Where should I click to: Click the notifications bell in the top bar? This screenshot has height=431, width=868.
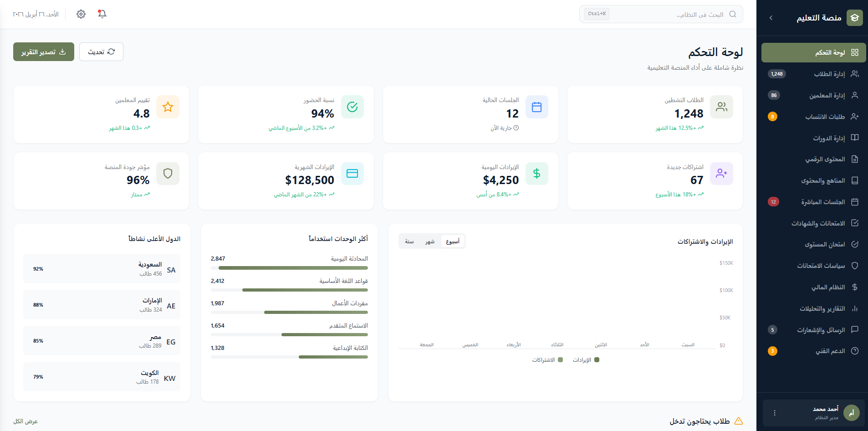(102, 14)
